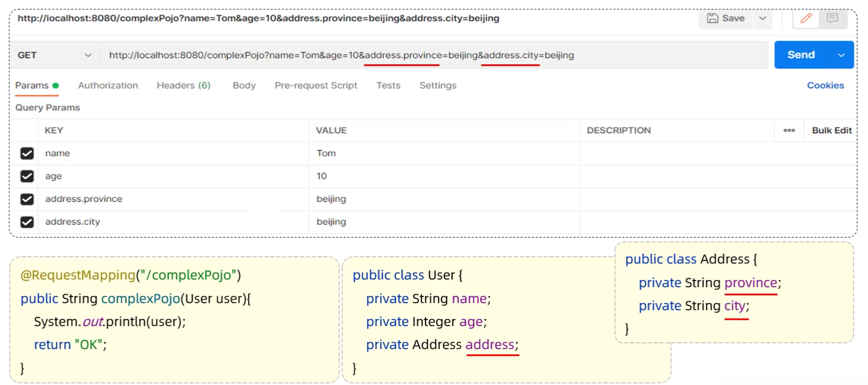Switch to the Authorization tab
This screenshot has height=385, width=868.
click(108, 85)
